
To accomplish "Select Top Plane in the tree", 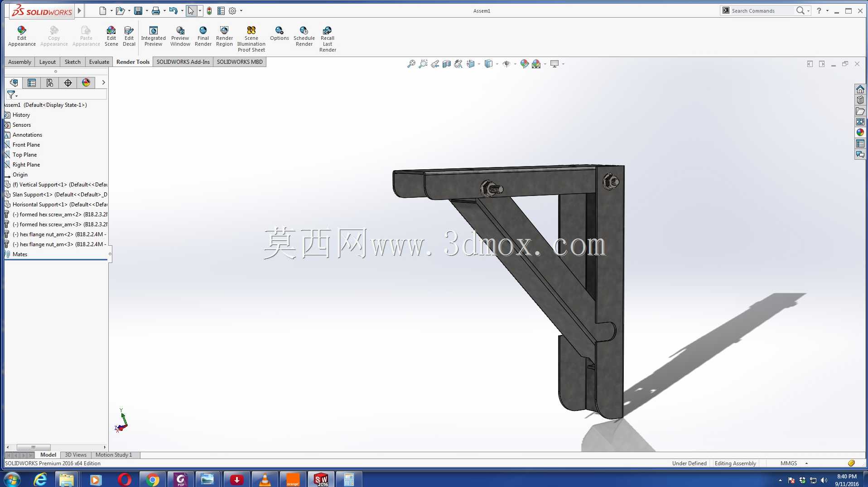I will point(24,155).
